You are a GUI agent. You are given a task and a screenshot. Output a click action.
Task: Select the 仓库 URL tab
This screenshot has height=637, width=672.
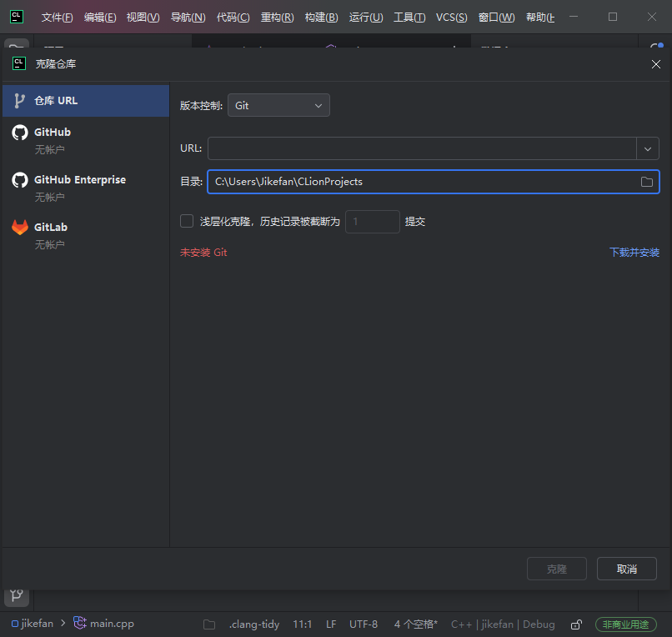coord(86,101)
